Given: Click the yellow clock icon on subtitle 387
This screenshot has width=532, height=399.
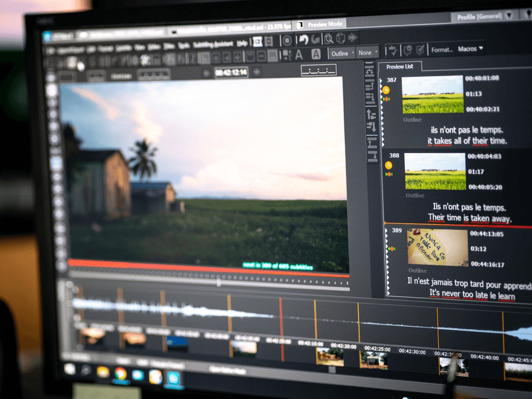Looking at the screenshot, I should click(x=386, y=90).
